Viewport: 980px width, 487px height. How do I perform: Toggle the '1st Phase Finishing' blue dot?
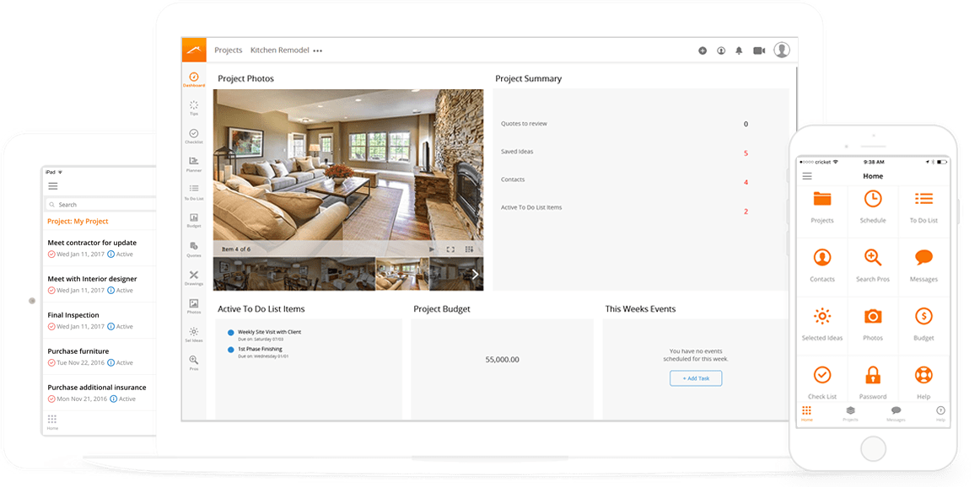coord(230,350)
